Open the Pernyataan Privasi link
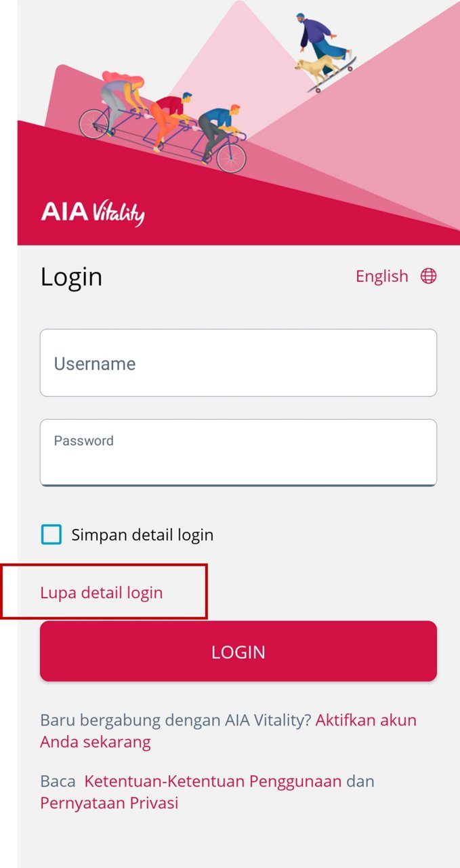Screen dimensions: 460x868 coord(109,803)
